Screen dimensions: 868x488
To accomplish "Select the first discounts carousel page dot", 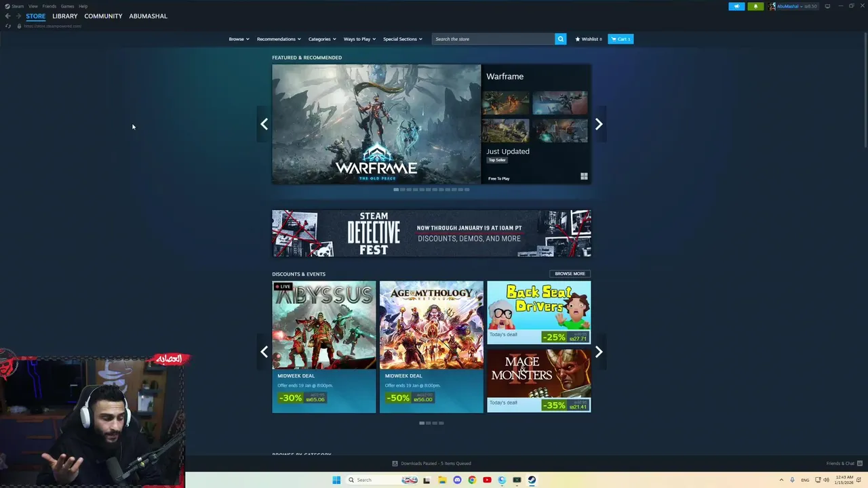I will [x=422, y=423].
